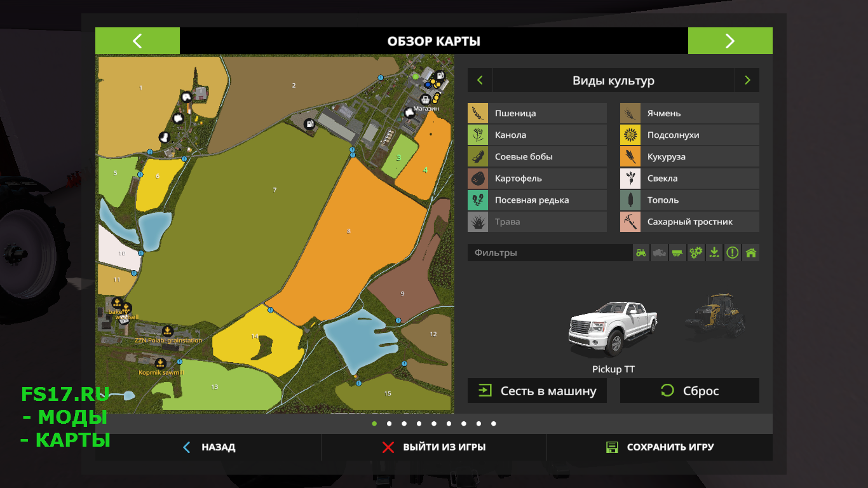The image size is (868, 488).
Task: Click the Koprnik sawmill icon
Action: [x=161, y=363]
